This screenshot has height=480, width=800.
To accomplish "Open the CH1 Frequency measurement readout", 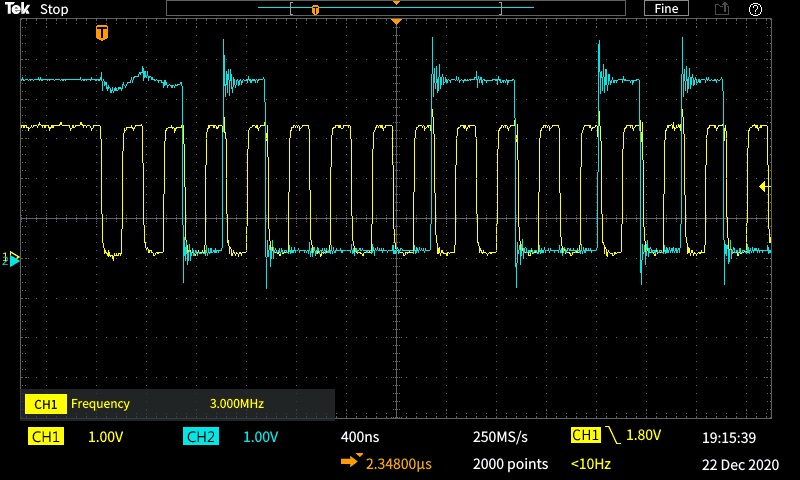I will 178,404.
